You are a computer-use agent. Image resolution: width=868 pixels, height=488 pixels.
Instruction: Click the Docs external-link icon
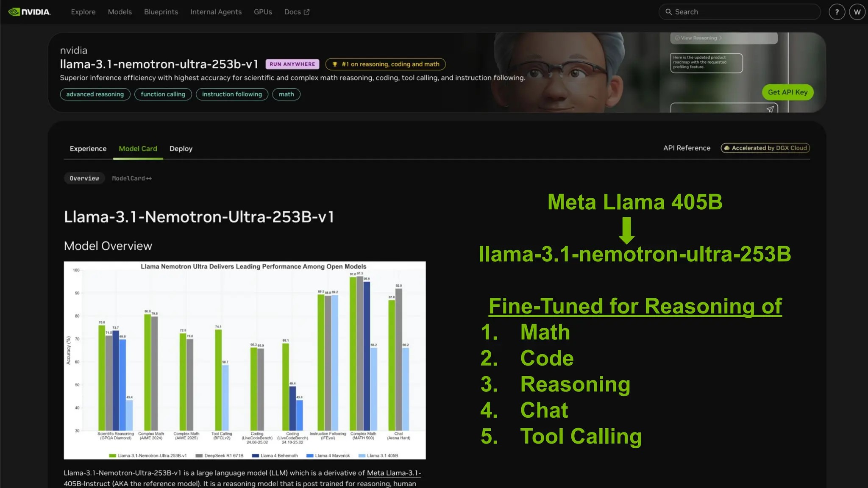306,12
